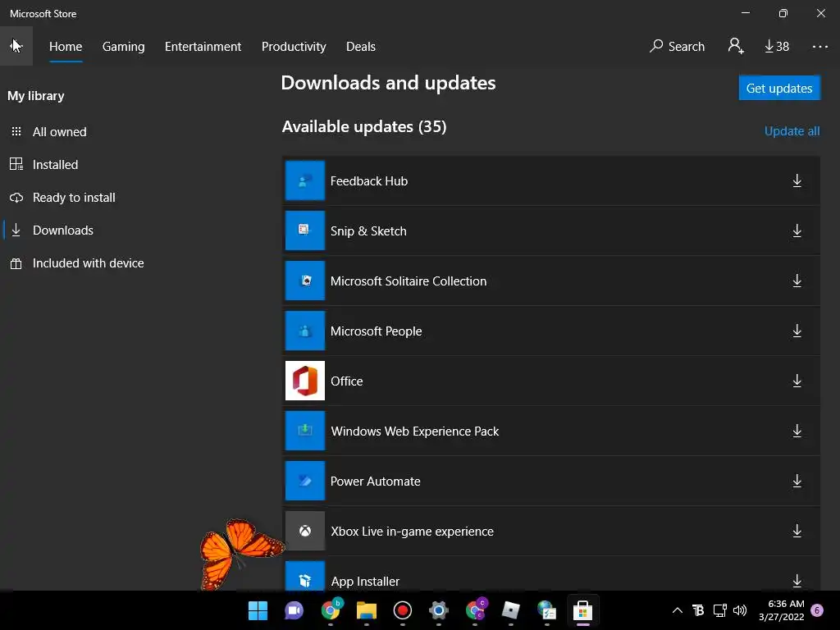Click the Get updates button
This screenshot has height=630, width=840.
pos(779,88)
